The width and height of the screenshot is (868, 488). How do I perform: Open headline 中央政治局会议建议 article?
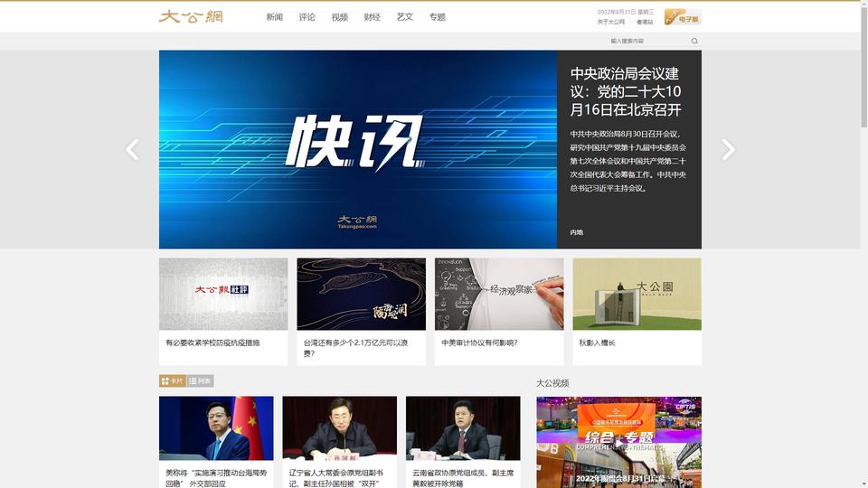pyautogui.click(x=626, y=92)
